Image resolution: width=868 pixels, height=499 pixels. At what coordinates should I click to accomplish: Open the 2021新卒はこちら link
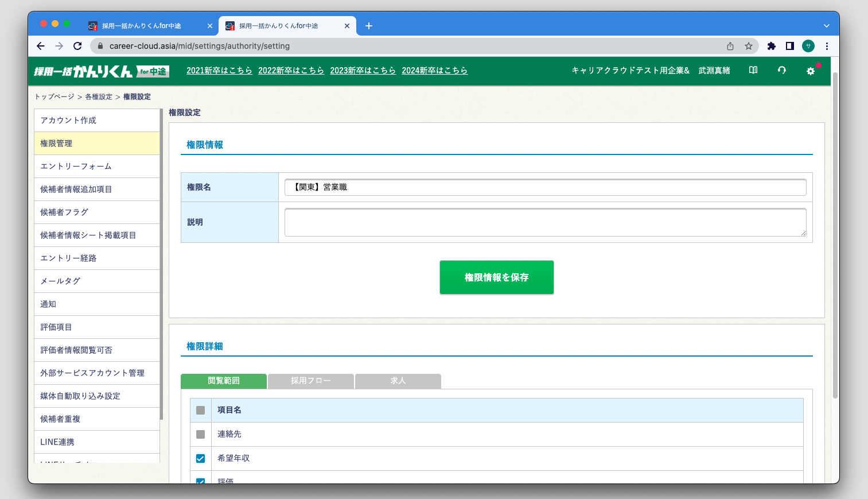point(219,71)
